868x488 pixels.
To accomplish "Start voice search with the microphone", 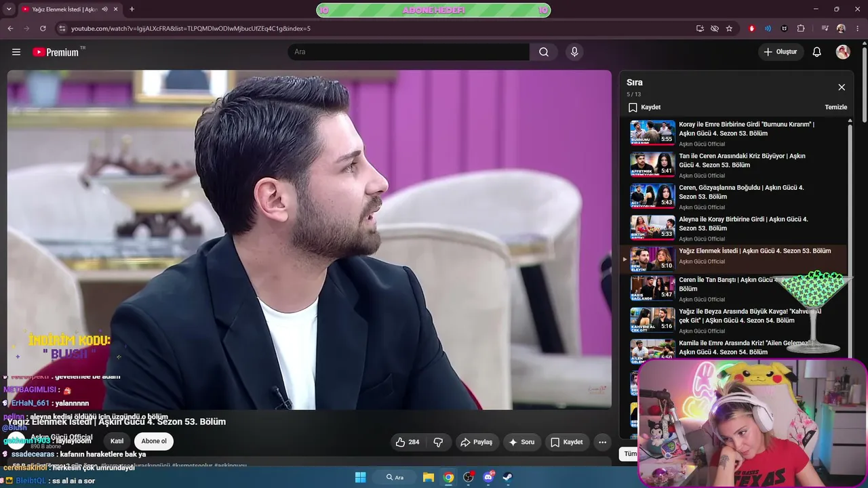I will 574,52.
